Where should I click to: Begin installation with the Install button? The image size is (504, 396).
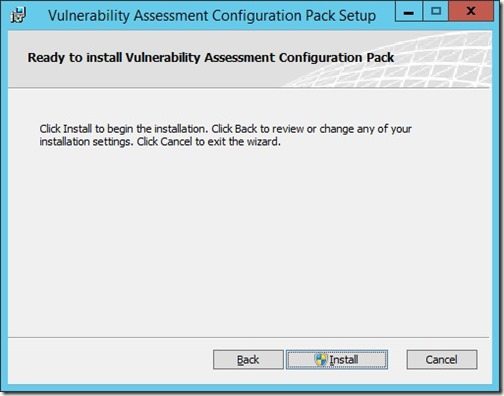(x=337, y=360)
